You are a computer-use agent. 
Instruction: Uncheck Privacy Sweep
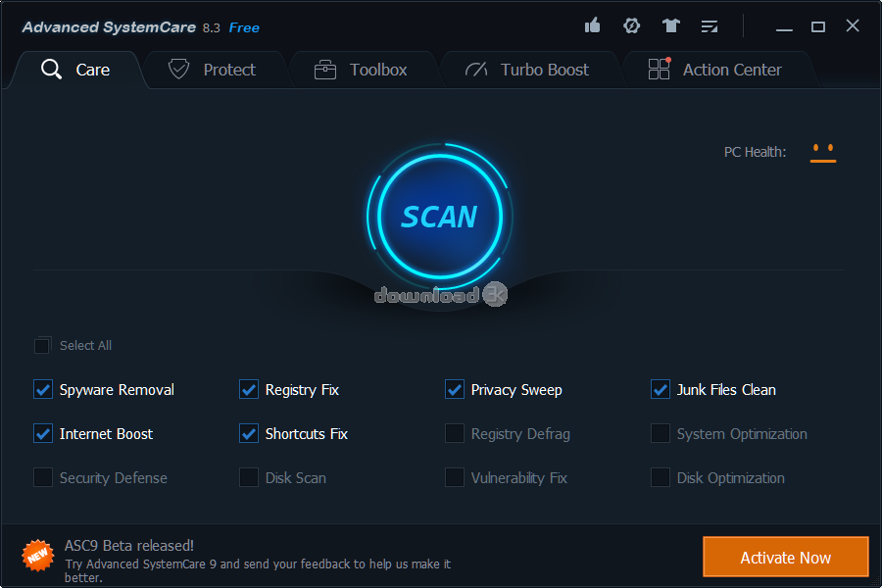point(455,389)
